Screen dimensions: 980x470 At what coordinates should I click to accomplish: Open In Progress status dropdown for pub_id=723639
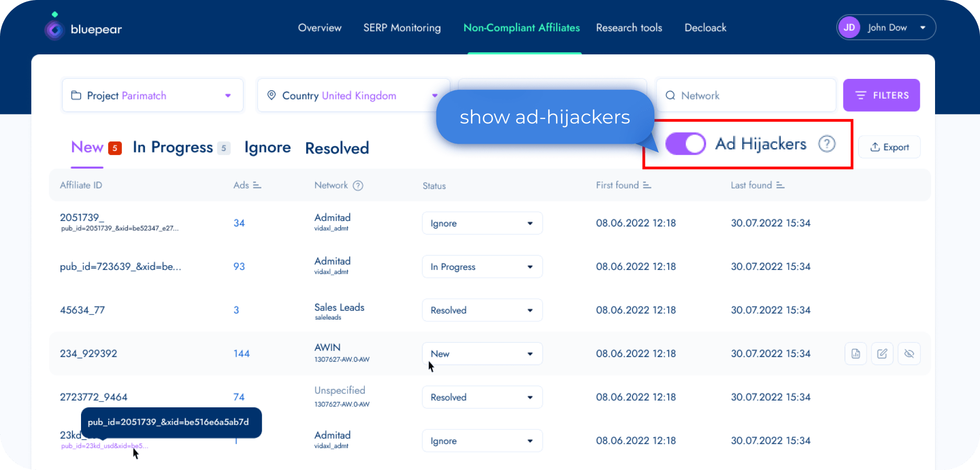[482, 266]
